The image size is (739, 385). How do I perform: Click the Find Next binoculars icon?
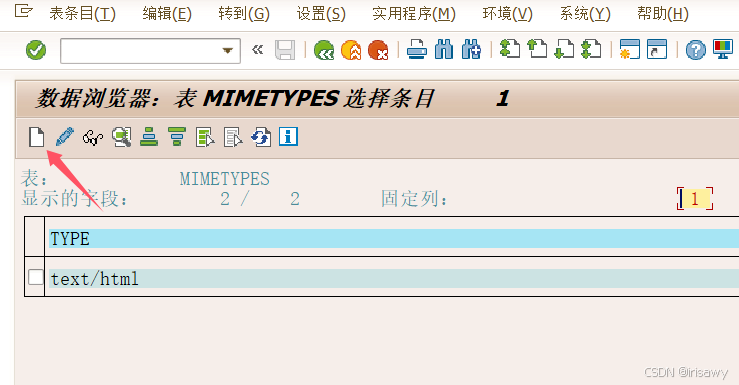click(471, 50)
